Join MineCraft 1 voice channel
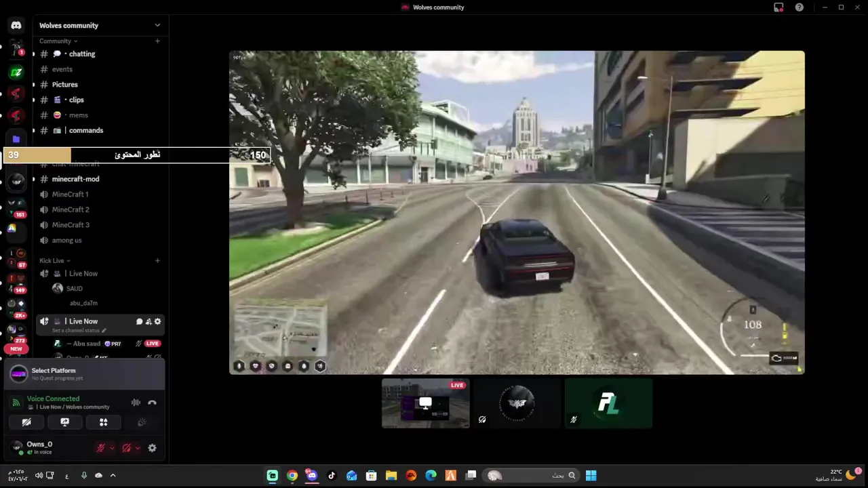This screenshot has height=488, width=868. (99, 195)
